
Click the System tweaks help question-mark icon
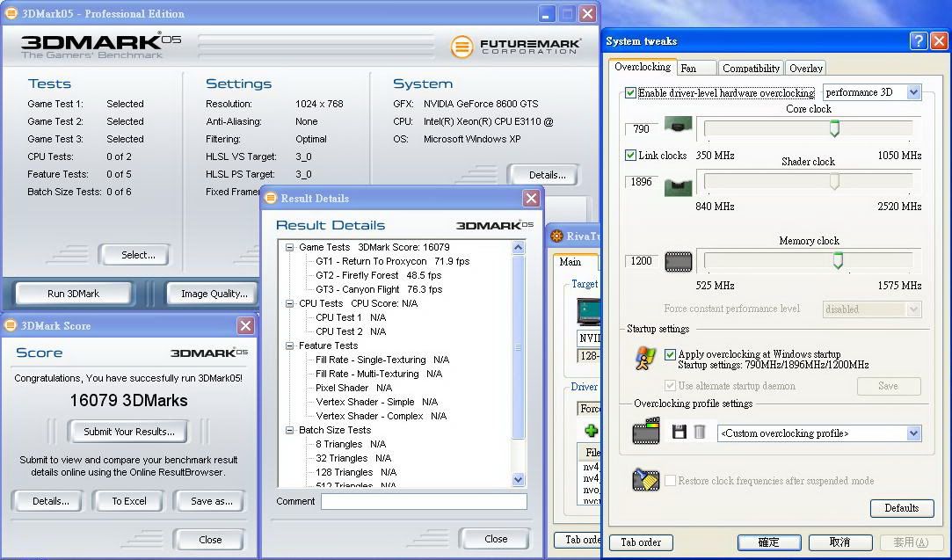pyautogui.click(x=918, y=41)
